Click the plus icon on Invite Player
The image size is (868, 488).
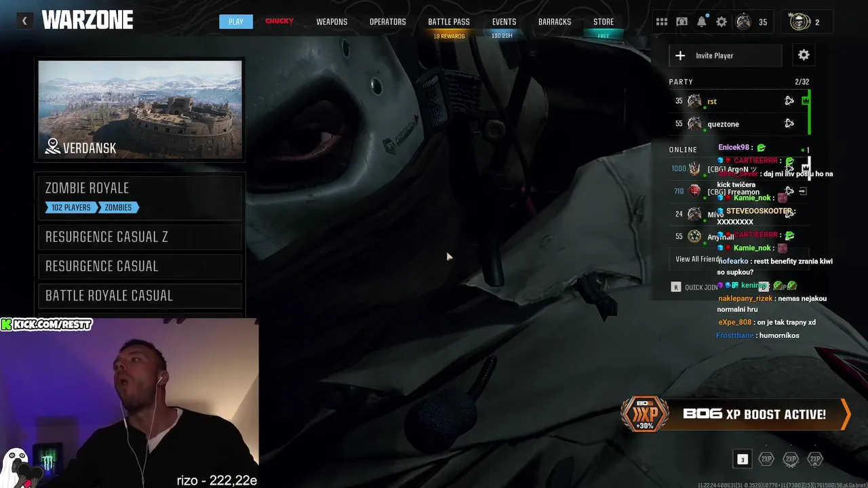(x=680, y=56)
